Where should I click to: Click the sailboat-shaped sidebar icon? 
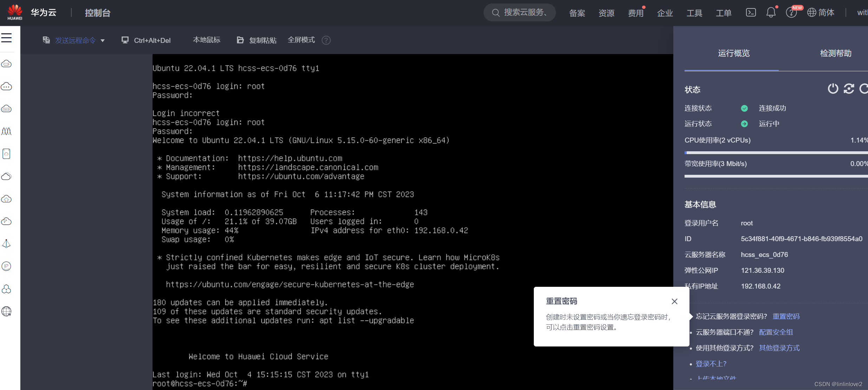pos(6,244)
